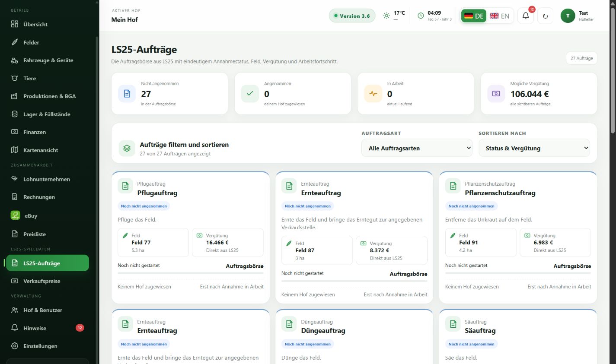
Task: Click Vergütung '16.466 €' value
Action: click(x=217, y=243)
